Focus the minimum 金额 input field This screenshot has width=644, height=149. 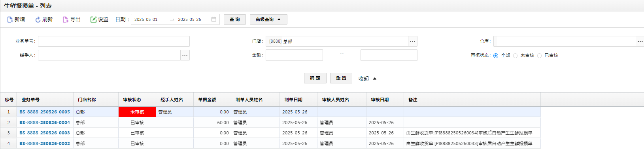294,55
